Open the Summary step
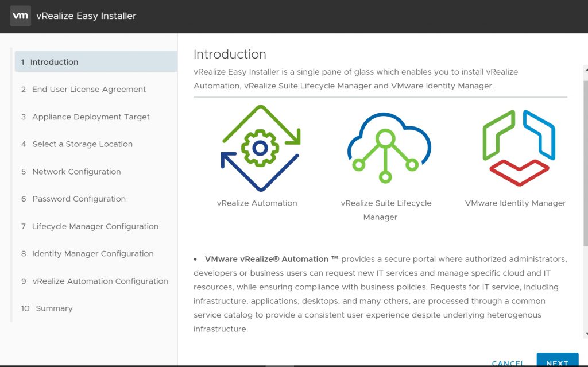Screen dimensions: 588x367 (x=54, y=308)
